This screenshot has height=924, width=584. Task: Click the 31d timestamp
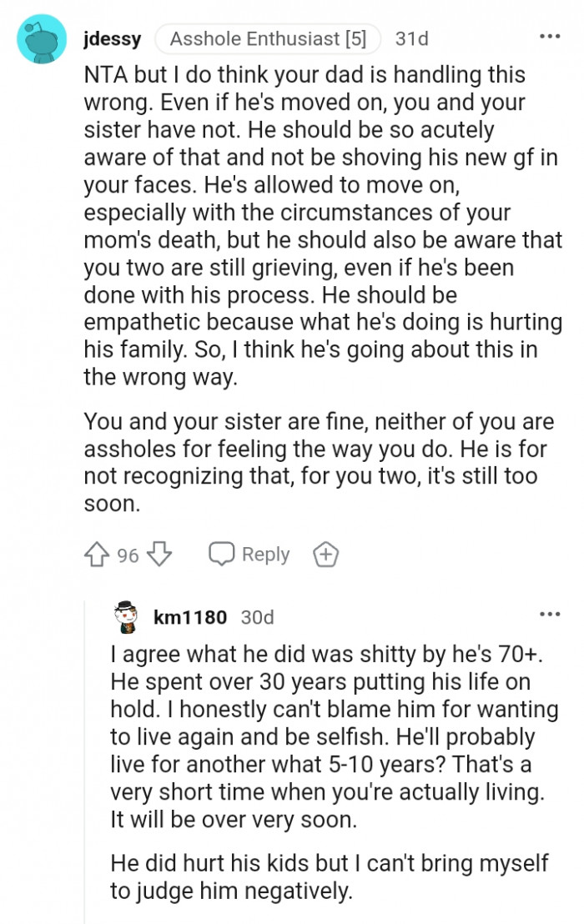click(412, 38)
